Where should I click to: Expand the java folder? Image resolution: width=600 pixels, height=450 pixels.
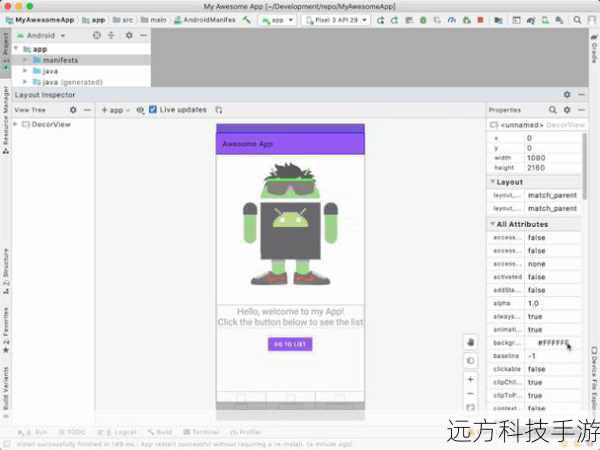coord(25,71)
